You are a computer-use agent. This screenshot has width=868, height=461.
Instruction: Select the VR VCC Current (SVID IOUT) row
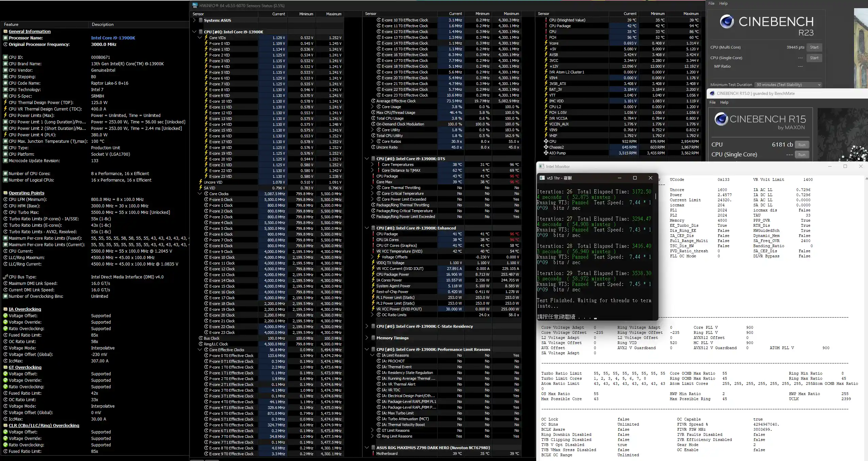(445, 269)
